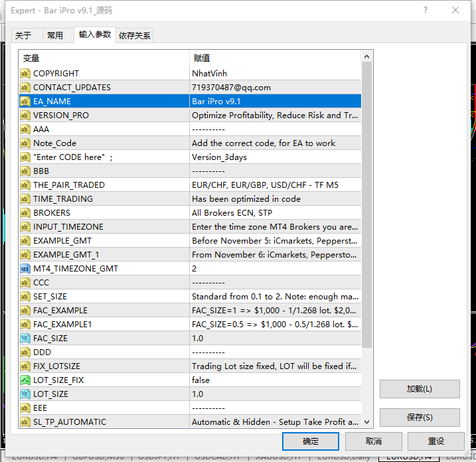The height and width of the screenshot is (462, 476).
Task: Click the string icon beside BROKERS
Action: (25, 213)
